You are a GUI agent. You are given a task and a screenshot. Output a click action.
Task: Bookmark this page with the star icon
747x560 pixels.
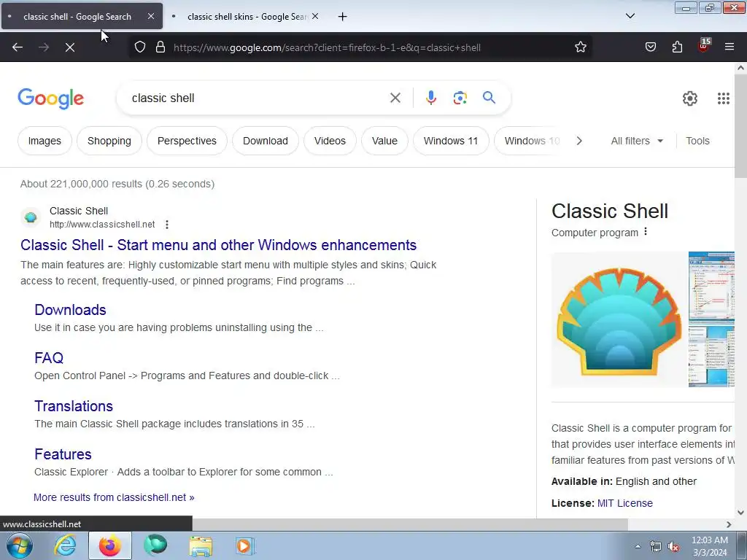click(x=580, y=47)
